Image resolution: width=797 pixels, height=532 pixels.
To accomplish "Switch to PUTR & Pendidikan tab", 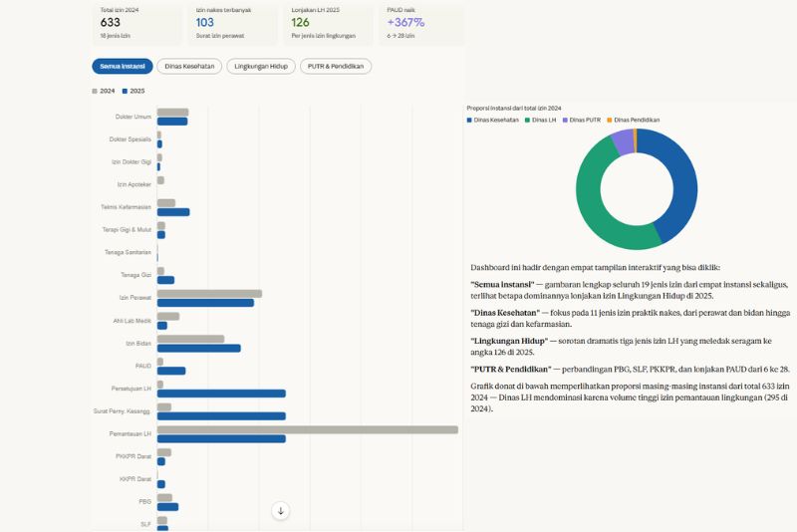I will [x=336, y=66].
